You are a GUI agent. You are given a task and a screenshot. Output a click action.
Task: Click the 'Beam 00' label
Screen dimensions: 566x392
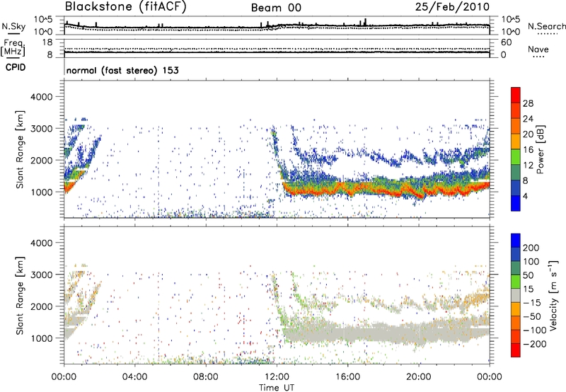point(276,8)
